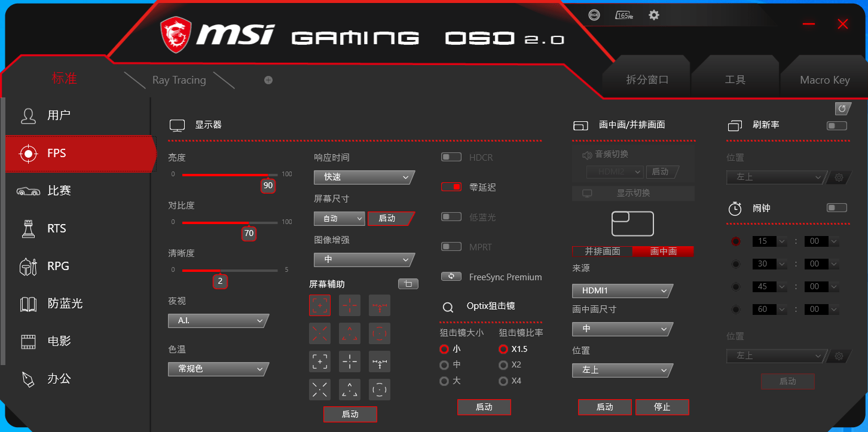Select the RTS chess rook mode
Viewport: 868px width, 432px height.
78,228
